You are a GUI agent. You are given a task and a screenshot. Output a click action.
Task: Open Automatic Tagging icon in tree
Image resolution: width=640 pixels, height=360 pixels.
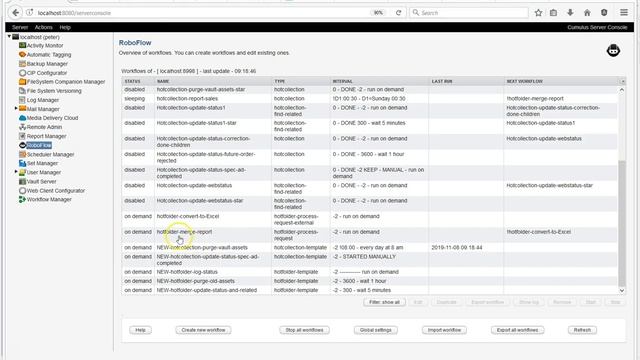(22, 54)
